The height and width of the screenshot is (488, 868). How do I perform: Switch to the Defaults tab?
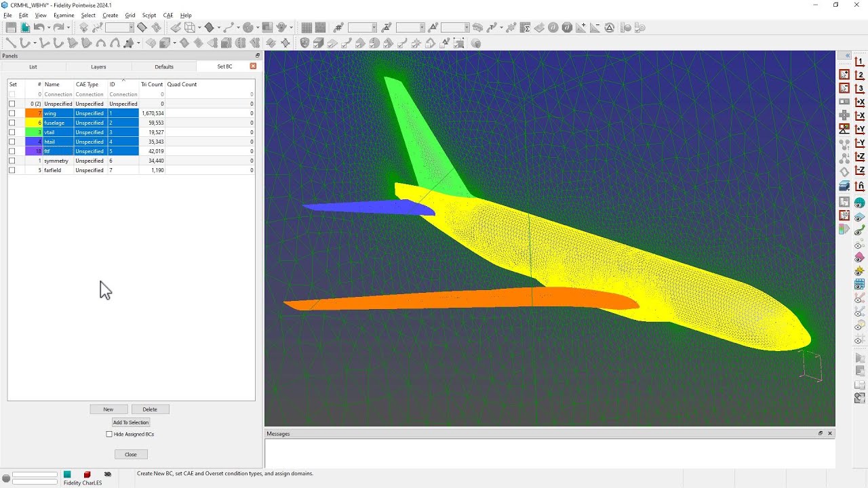[164, 66]
